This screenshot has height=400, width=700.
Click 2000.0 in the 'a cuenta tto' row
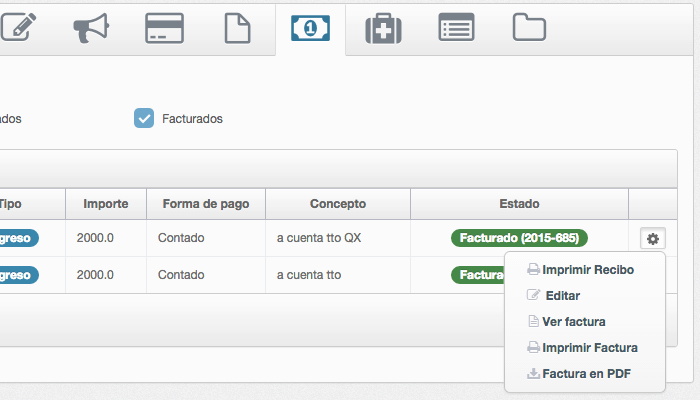click(95, 275)
